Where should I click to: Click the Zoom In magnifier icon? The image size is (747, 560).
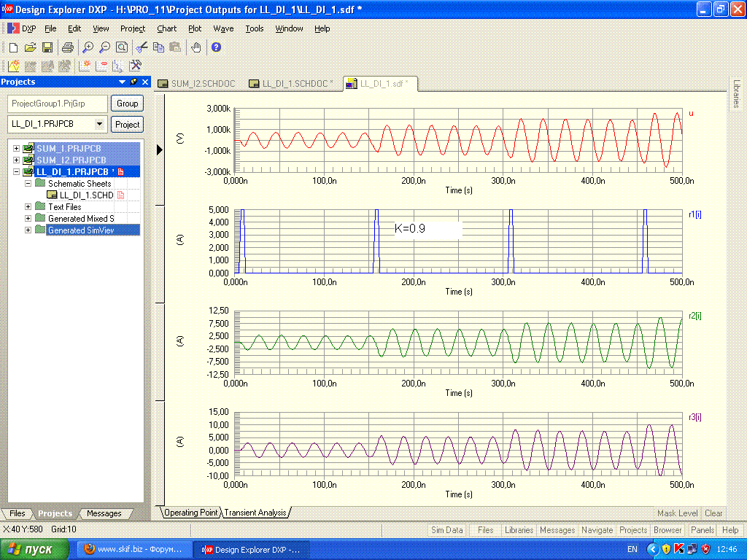pos(88,47)
